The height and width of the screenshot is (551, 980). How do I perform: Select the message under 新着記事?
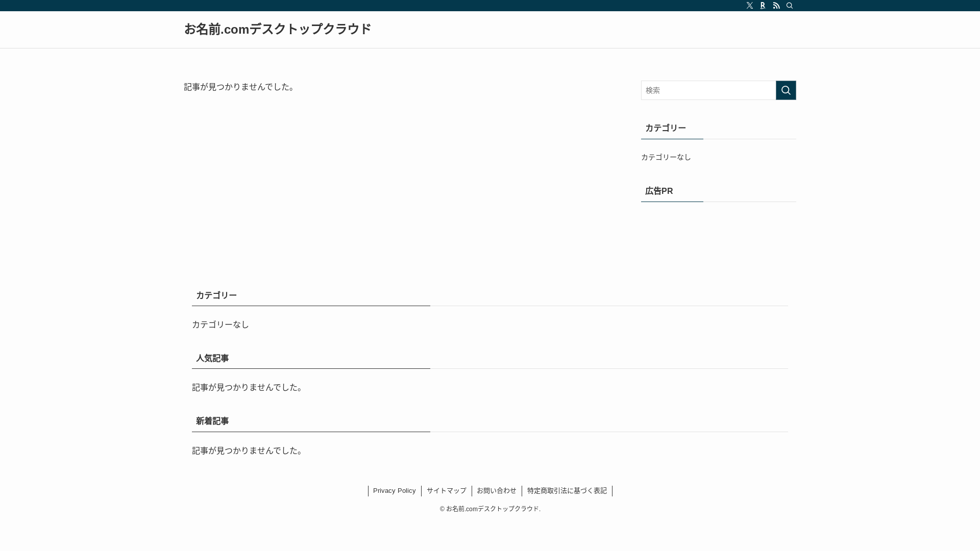pos(249,450)
